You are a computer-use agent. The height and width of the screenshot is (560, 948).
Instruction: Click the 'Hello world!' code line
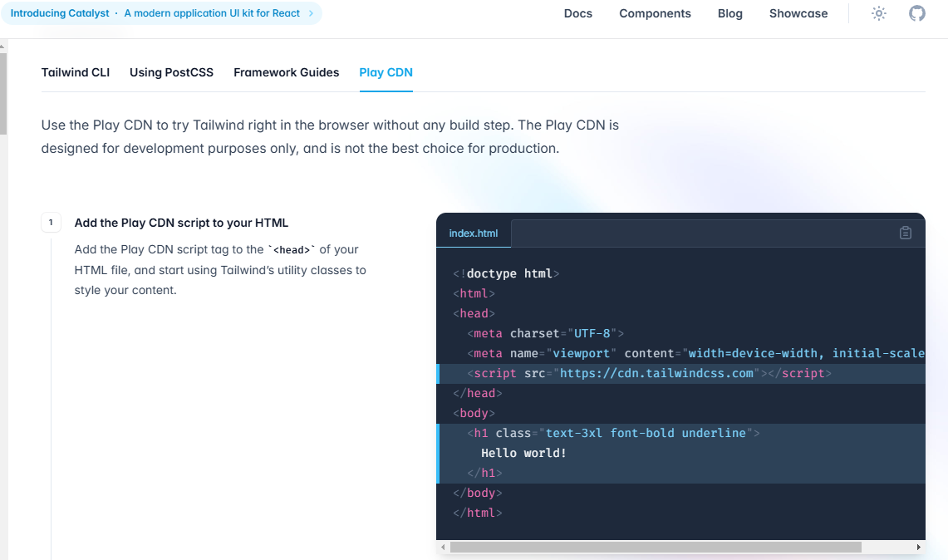[x=523, y=453]
